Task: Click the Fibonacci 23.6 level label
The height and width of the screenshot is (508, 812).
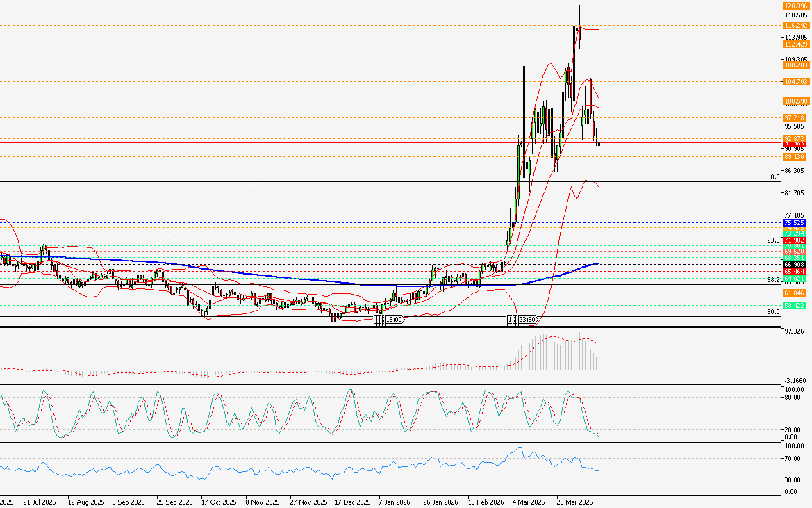Action: [772, 240]
